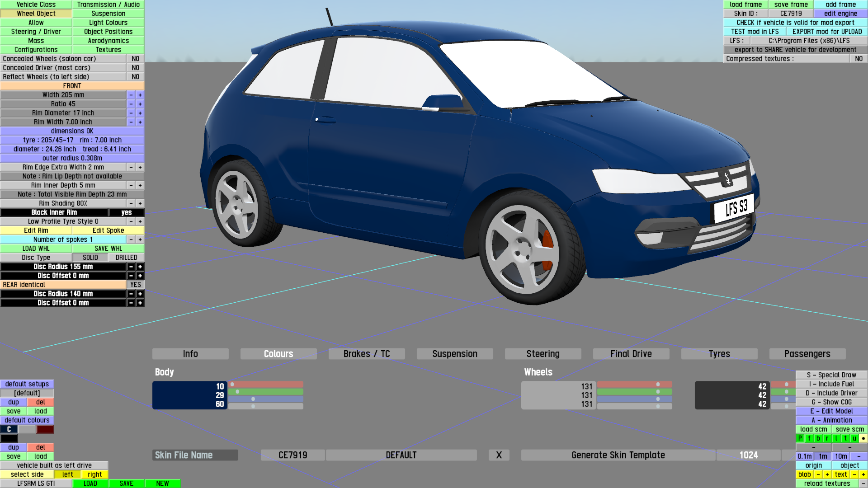Click the 'f' front view button
The width and height of the screenshot is (868, 488).
pyautogui.click(x=809, y=438)
